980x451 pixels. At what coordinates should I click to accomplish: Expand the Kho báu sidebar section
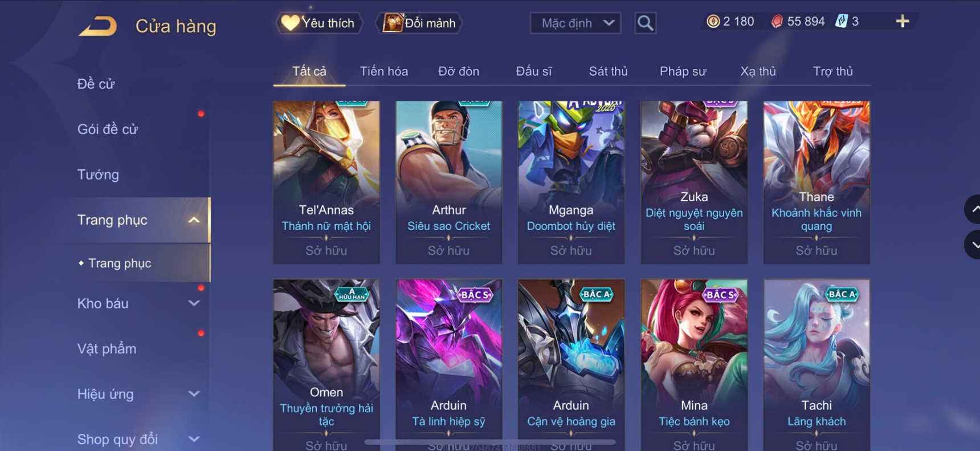[194, 303]
